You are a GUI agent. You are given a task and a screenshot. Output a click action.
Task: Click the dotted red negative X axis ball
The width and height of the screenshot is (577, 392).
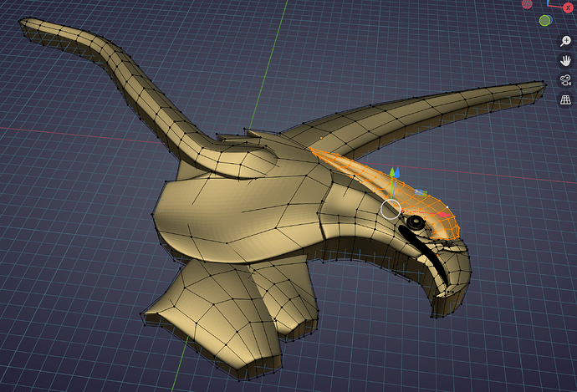click(x=527, y=4)
